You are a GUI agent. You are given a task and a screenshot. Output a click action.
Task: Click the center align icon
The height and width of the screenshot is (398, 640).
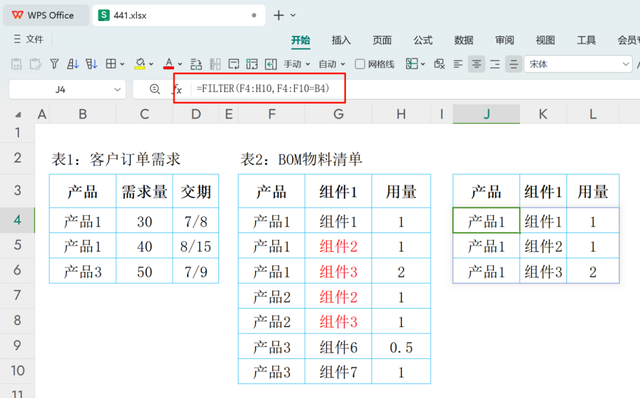tap(476, 64)
